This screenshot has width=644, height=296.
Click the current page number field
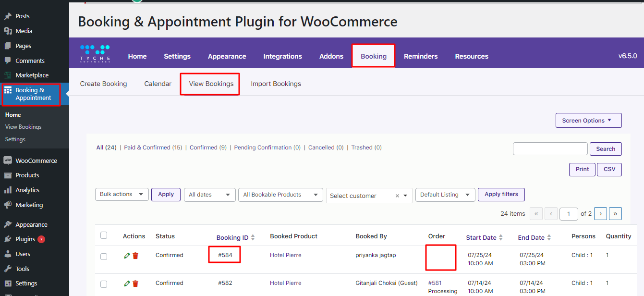(x=569, y=214)
